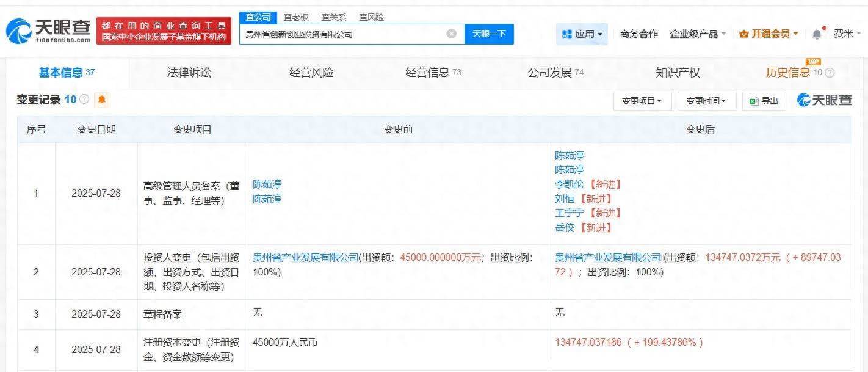Viewport: 868px width, 372px height.
Task: Switch to the 知识产权 tab
Action: 678,73
